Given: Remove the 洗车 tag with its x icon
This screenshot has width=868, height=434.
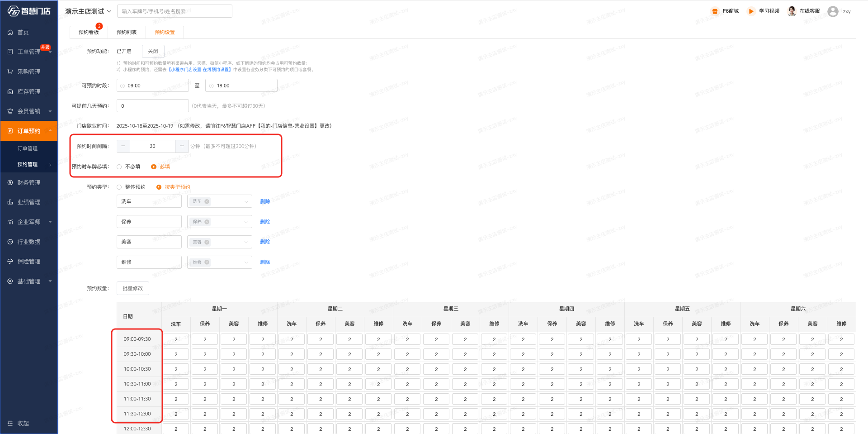Looking at the screenshot, I should coord(207,202).
